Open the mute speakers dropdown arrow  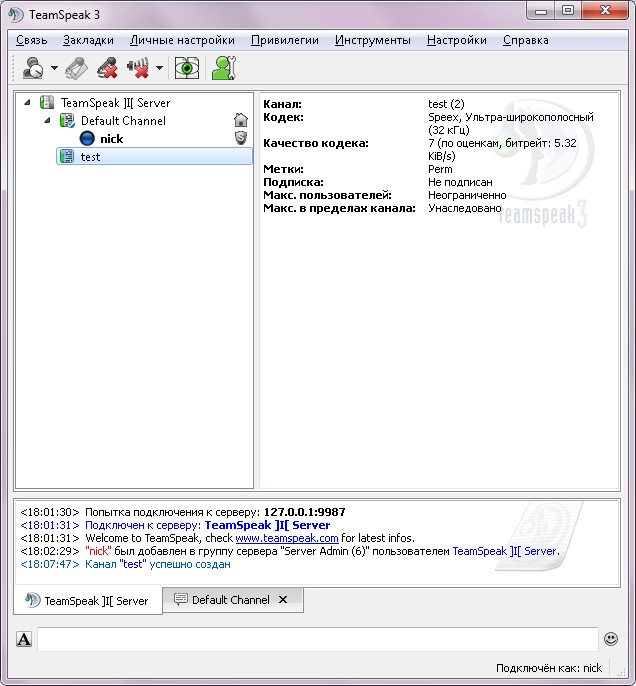159,69
